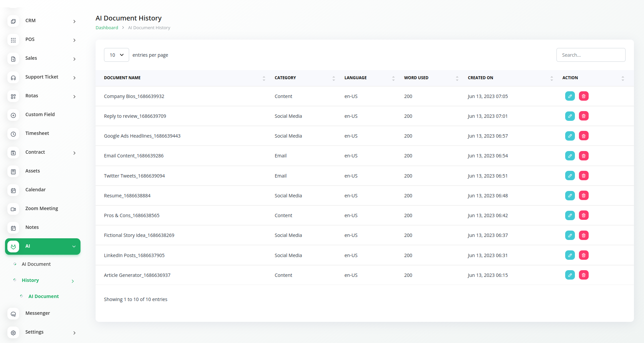Delete the Resume_1686638884 entry
This screenshot has height=343, width=644.
(x=584, y=196)
